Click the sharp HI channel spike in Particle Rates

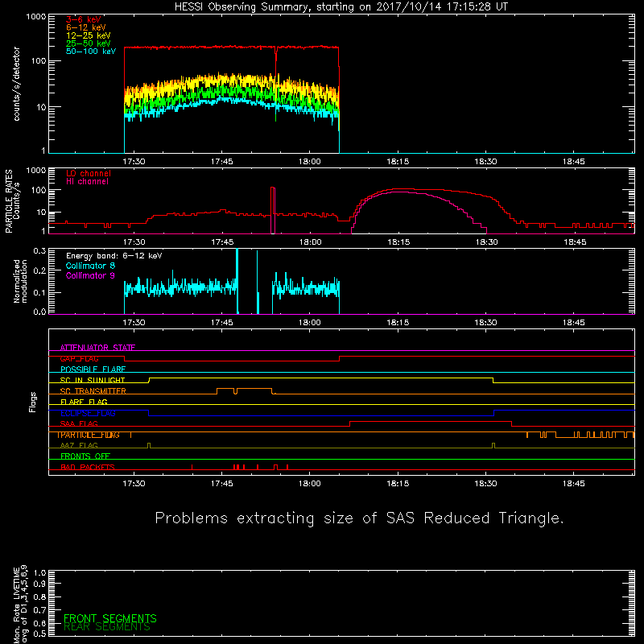(x=273, y=210)
